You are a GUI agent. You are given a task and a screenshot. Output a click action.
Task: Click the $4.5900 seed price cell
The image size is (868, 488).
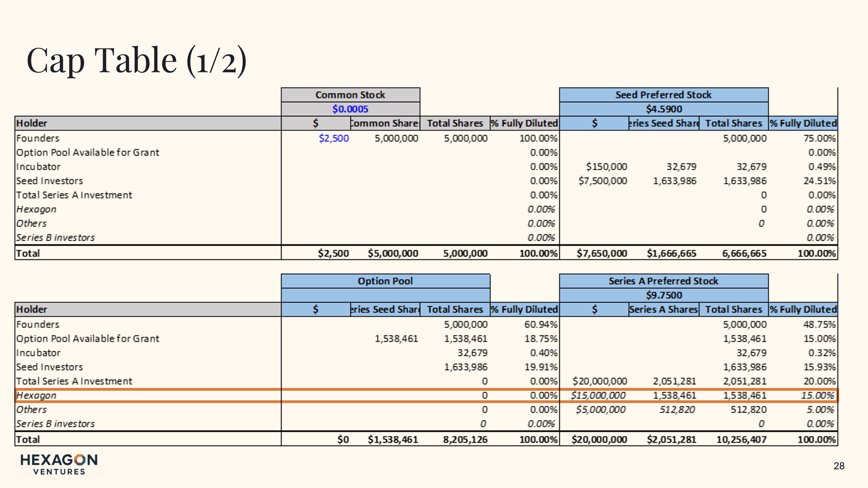click(x=663, y=109)
